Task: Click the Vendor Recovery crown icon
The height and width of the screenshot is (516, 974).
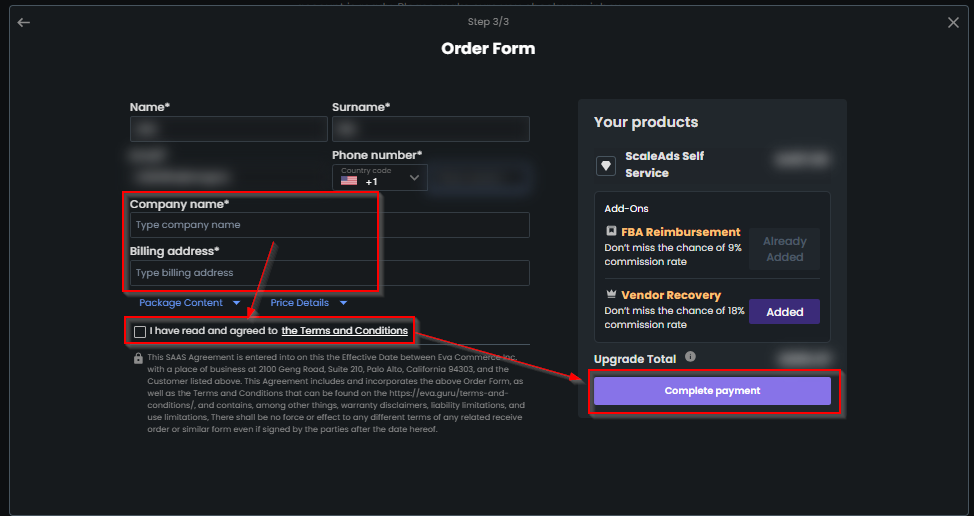Action: [x=611, y=294]
